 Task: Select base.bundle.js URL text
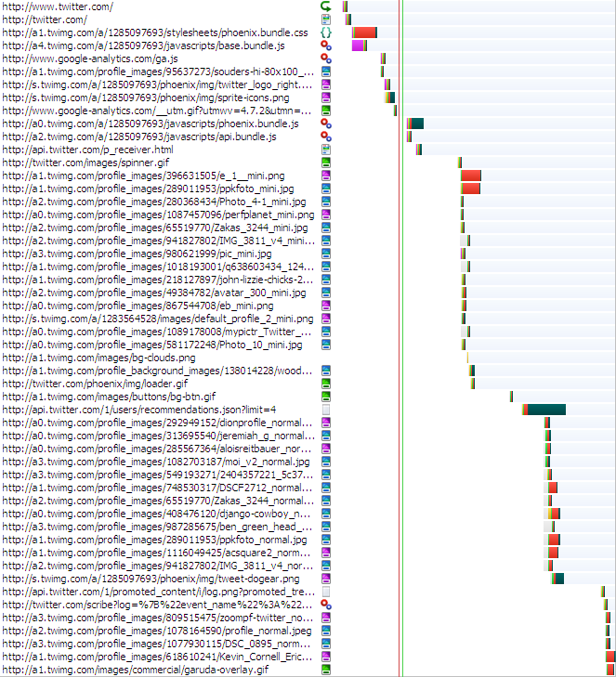(x=143, y=46)
